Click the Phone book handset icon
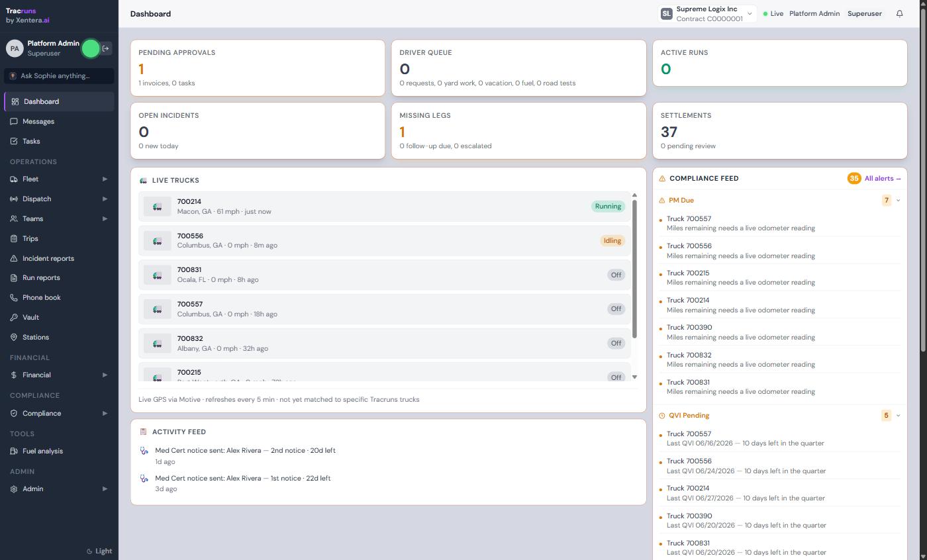Screen dimensions: 927x560 (x=14, y=298)
